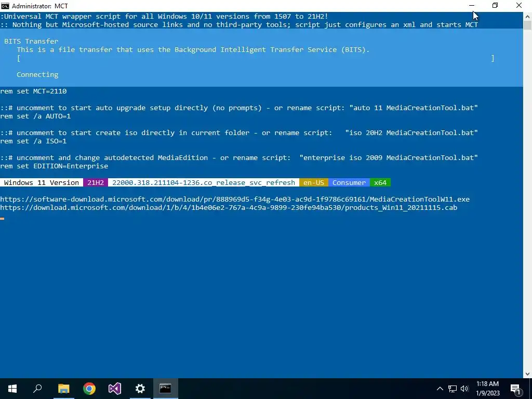Click the products_Win11_20211115.cab URL line

229,208
